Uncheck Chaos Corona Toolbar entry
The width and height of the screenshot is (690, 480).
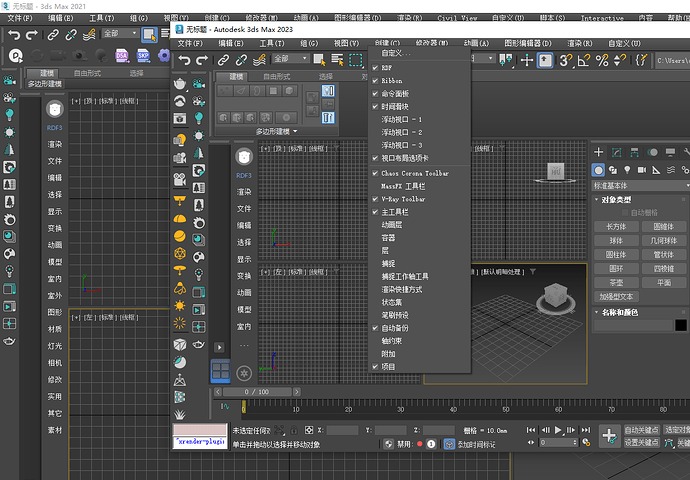click(375, 173)
